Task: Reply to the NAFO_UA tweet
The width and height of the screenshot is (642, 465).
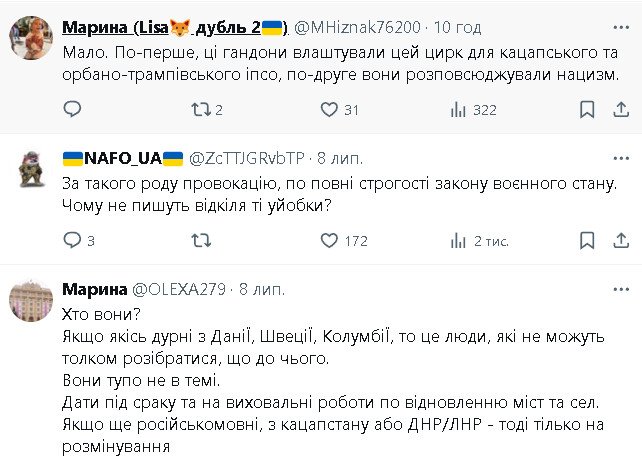Action: tap(72, 240)
